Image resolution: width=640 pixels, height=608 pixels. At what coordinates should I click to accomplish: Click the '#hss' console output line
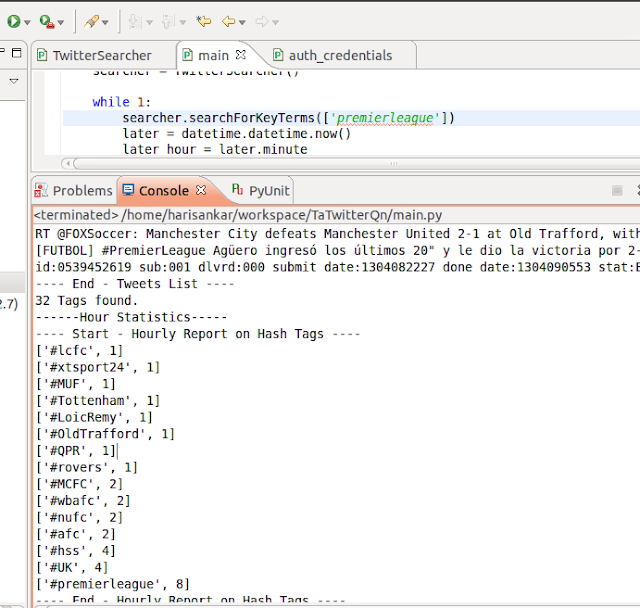click(76, 551)
